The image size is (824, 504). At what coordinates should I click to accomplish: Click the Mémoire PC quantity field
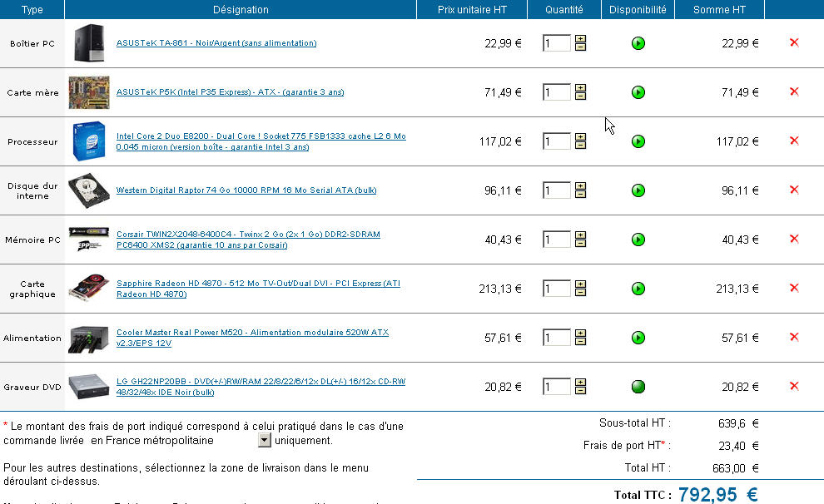click(557, 240)
